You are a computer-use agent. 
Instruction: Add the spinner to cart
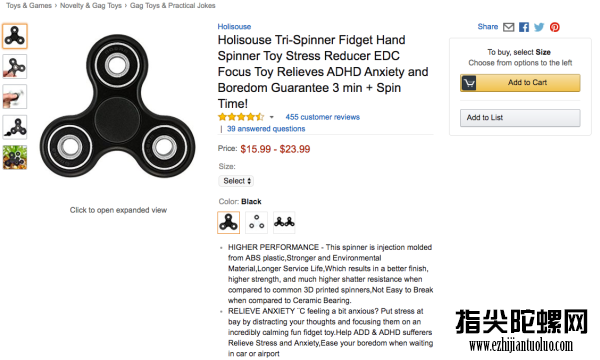coord(520,83)
